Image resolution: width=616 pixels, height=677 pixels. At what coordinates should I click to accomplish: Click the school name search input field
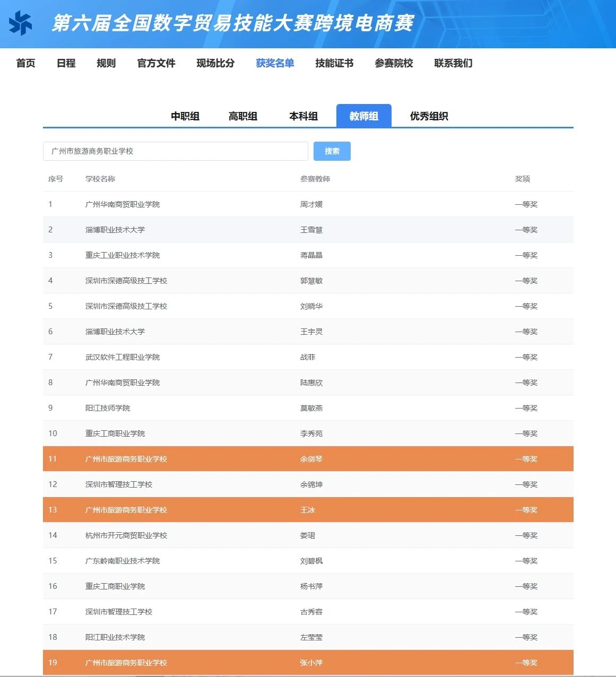[176, 151]
